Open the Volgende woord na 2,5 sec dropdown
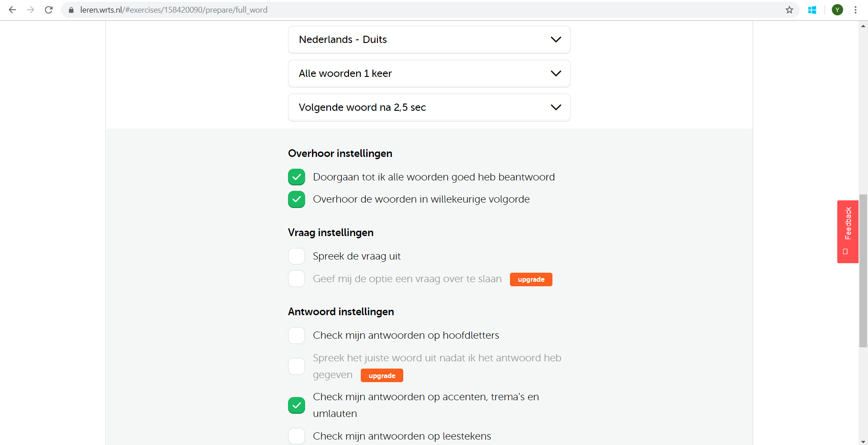Image resolution: width=868 pixels, height=445 pixels. point(429,108)
